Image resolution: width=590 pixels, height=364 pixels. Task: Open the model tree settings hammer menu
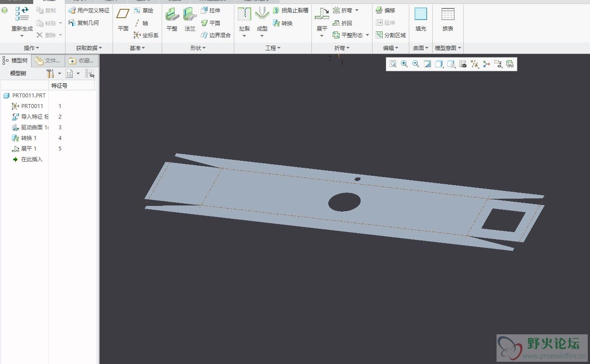[53, 74]
